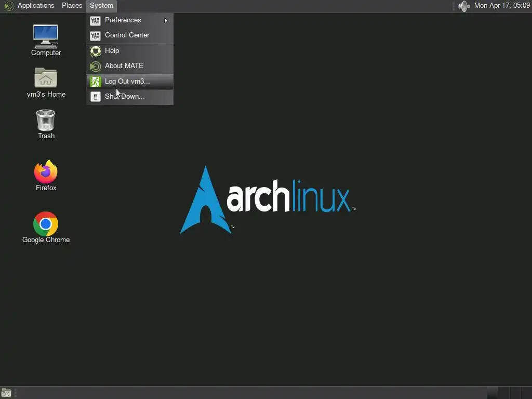The height and width of the screenshot is (399, 532).
Task: Click the 'Google Chrome' desktop label
Action: pyautogui.click(x=46, y=240)
